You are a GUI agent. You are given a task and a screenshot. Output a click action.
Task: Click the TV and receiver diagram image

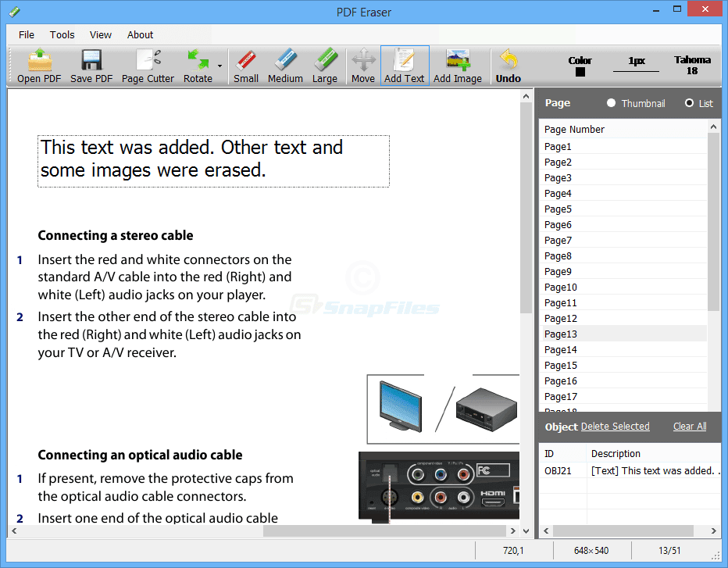tap(443, 409)
